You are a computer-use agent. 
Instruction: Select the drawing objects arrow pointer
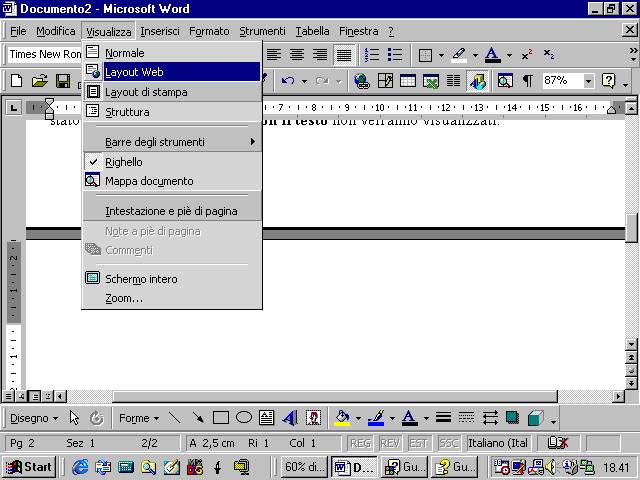(x=74, y=418)
